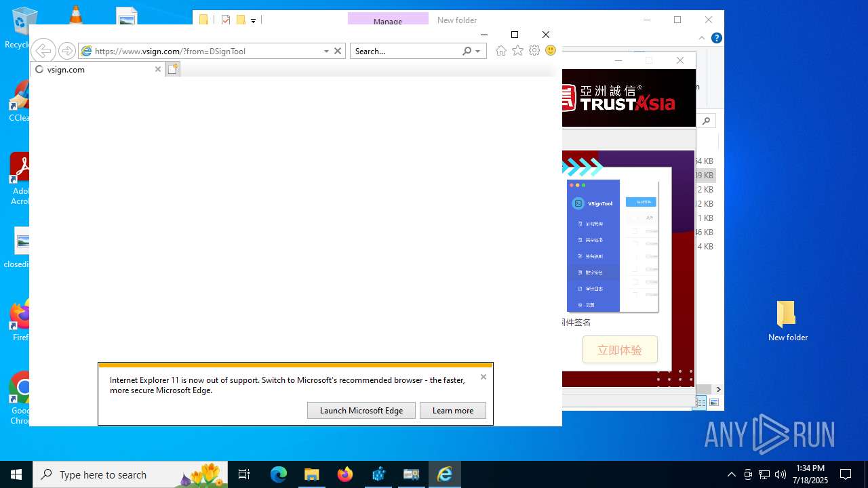Switch File Explorer to Large icons view

(x=713, y=403)
